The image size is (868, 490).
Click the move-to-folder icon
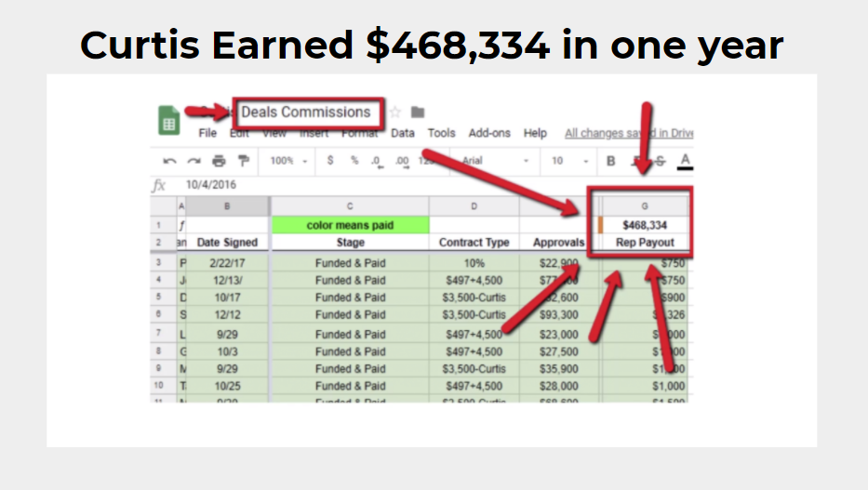point(418,113)
